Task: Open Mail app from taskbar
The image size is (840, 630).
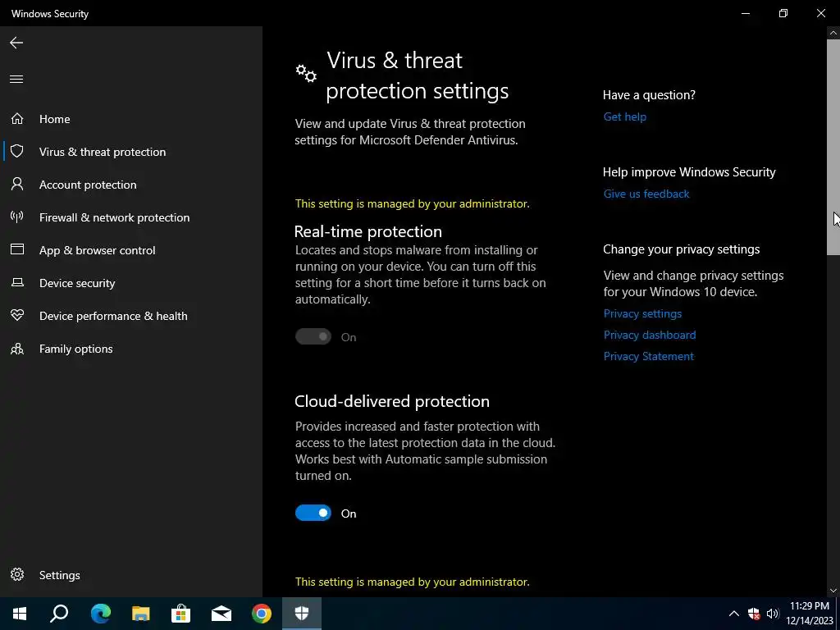Action: [x=221, y=614]
